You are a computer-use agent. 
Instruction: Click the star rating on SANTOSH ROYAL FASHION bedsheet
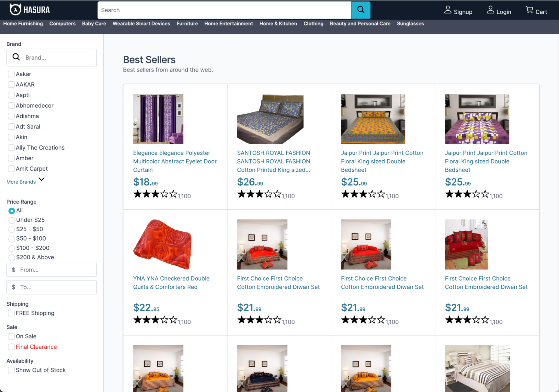click(x=259, y=194)
